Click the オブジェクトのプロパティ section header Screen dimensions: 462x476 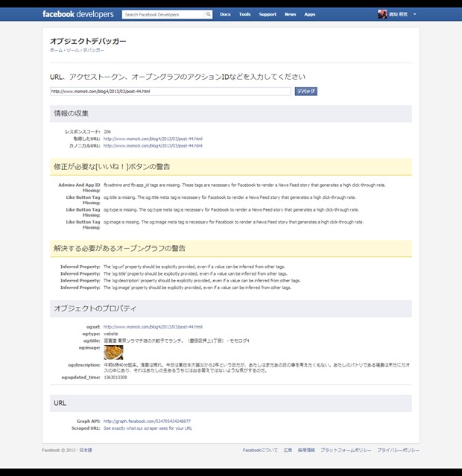pyautogui.click(x=231, y=308)
